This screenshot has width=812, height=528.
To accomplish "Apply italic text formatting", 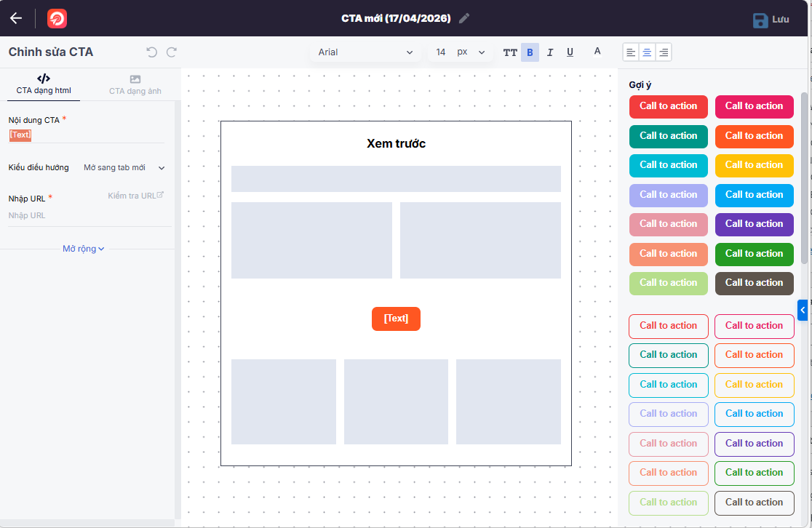I will pos(550,52).
